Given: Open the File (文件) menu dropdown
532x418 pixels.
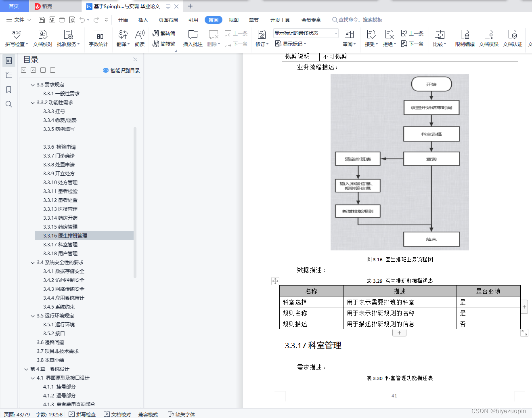Looking at the screenshot, I should 19,19.
